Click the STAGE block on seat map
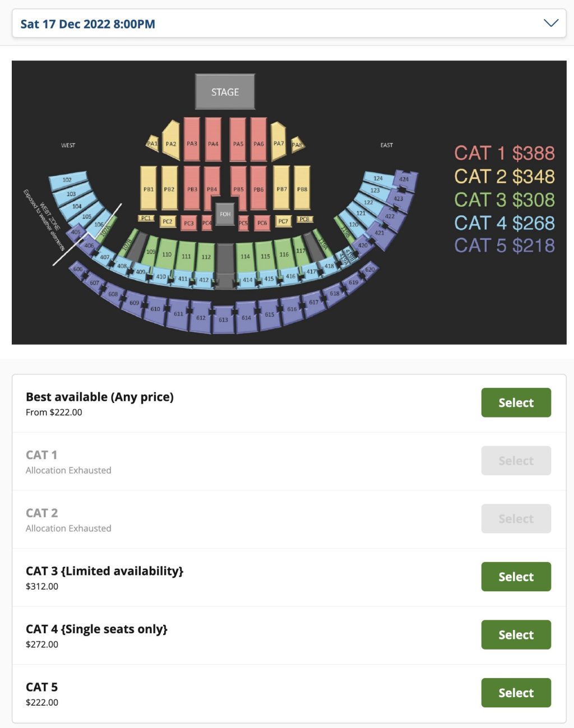 225,92
